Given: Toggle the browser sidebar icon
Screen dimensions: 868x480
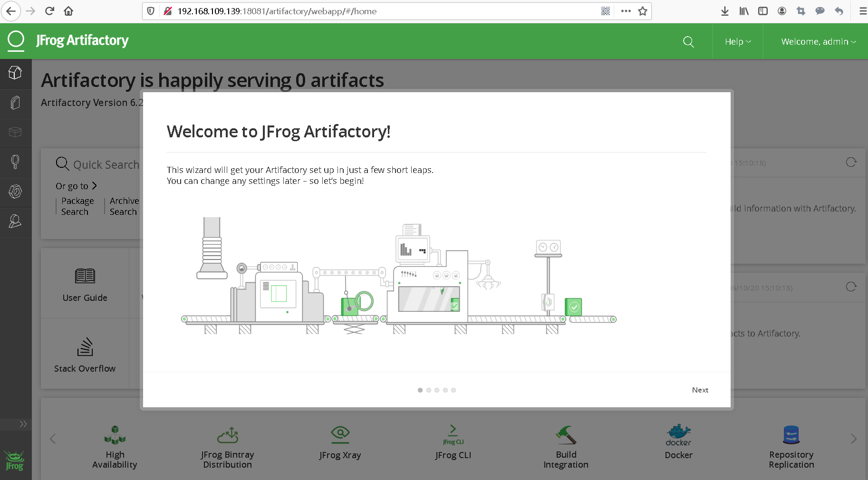Looking at the screenshot, I should [x=763, y=11].
